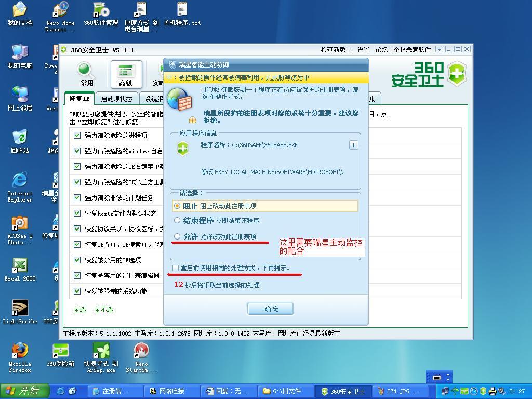Select 阻止 radio option
Image resolution: width=532 pixels, height=399 pixels.
click(x=177, y=206)
